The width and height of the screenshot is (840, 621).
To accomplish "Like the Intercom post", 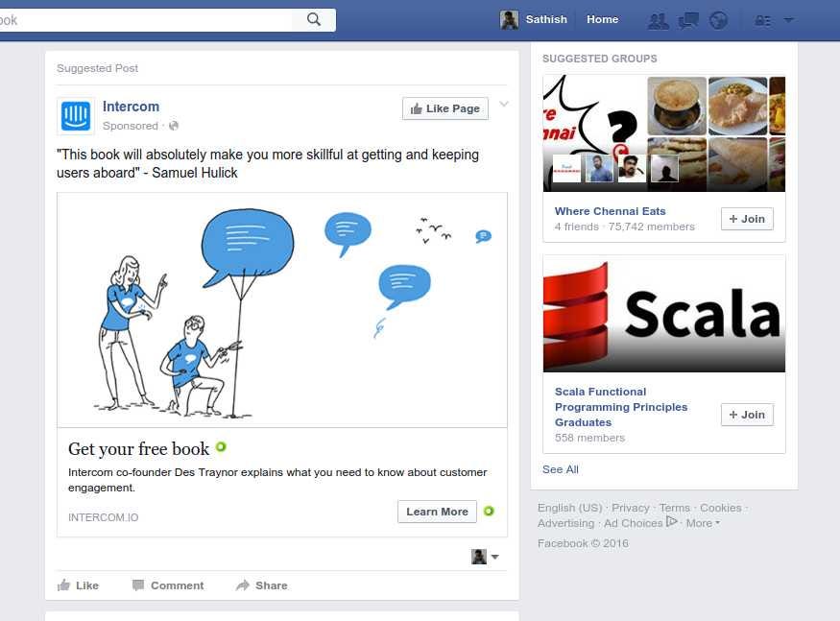I will [78, 585].
